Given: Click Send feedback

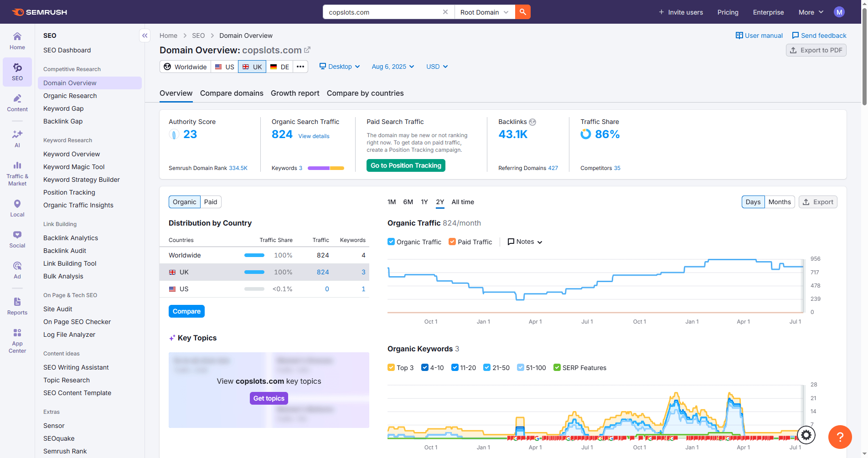Looking at the screenshot, I should coord(819,36).
